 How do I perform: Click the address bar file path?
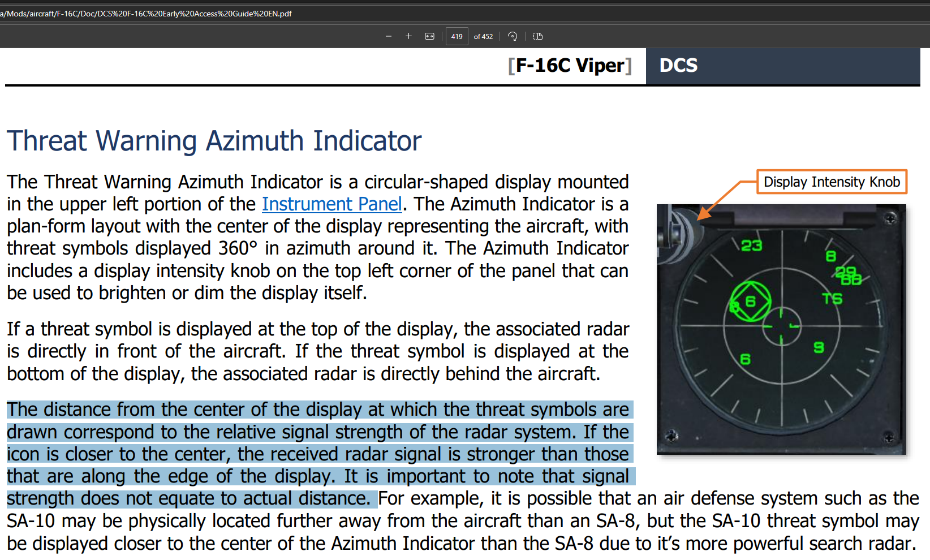coord(146,14)
